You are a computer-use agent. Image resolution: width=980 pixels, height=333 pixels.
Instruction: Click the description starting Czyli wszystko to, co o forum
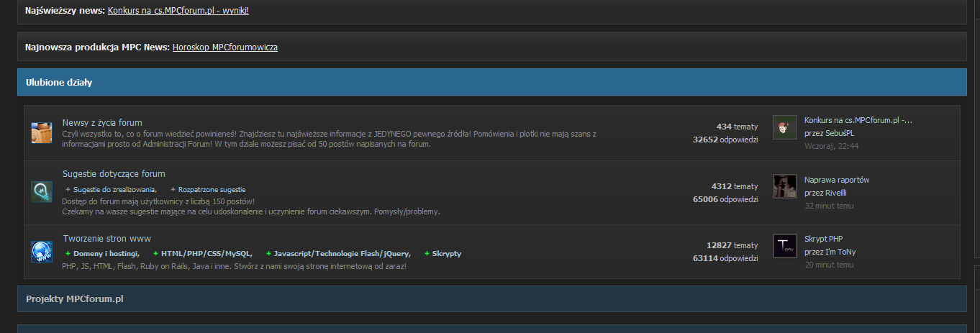point(330,139)
